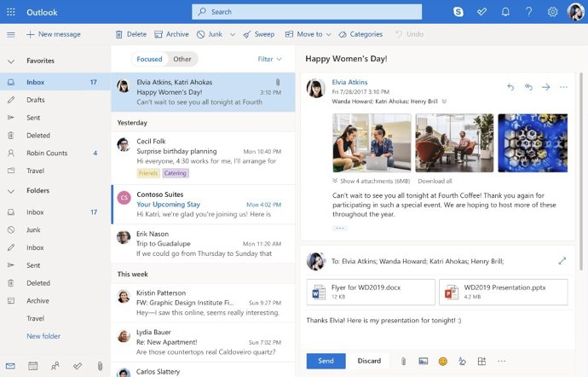Switch to the Other inbox toggle
This screenshot has height=377, width=588.
tap(182, 59)
